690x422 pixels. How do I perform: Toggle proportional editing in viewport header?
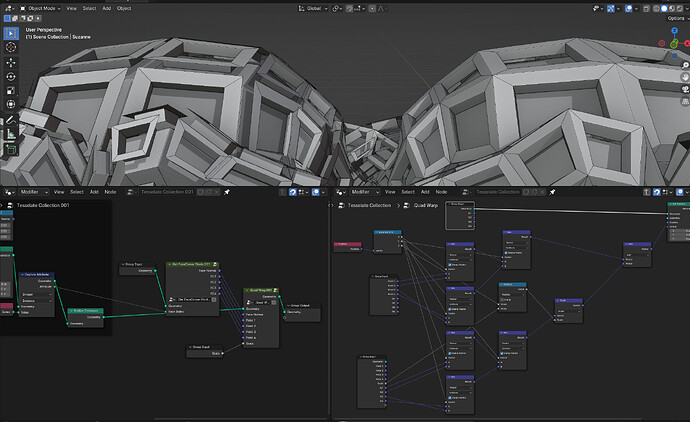372,8
